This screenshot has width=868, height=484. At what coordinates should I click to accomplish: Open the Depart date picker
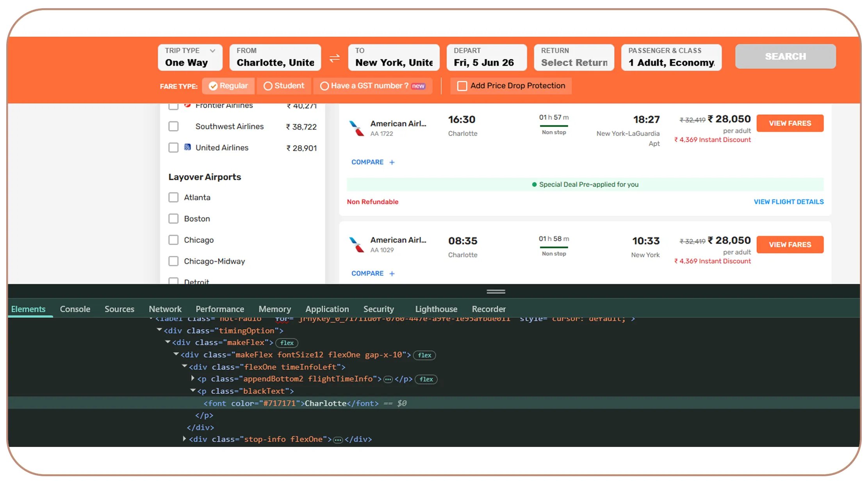(487, 57)
